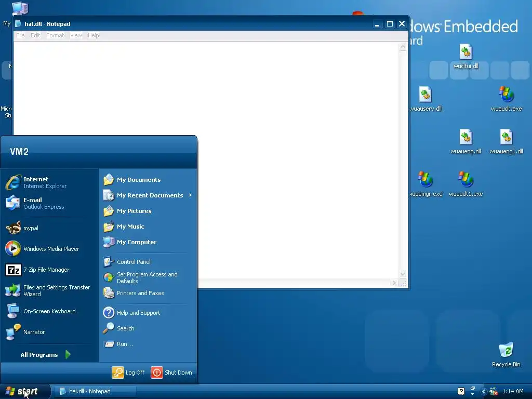Select wuauclt1.exe desktop icon
Image resolution: width=532 pixels, height=399 pixels.
click(466, 184)
